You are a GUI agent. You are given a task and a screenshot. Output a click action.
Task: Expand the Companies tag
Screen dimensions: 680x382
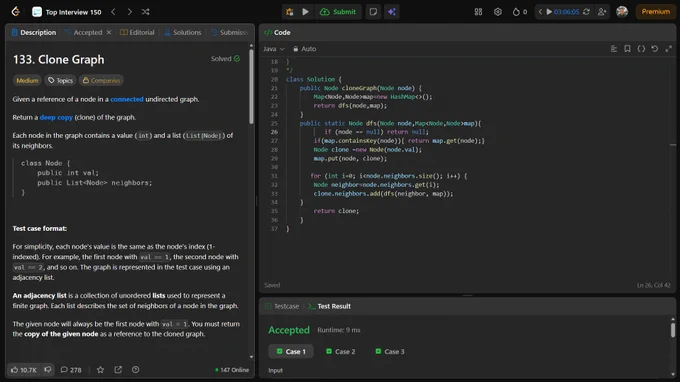tap(101, 81)
